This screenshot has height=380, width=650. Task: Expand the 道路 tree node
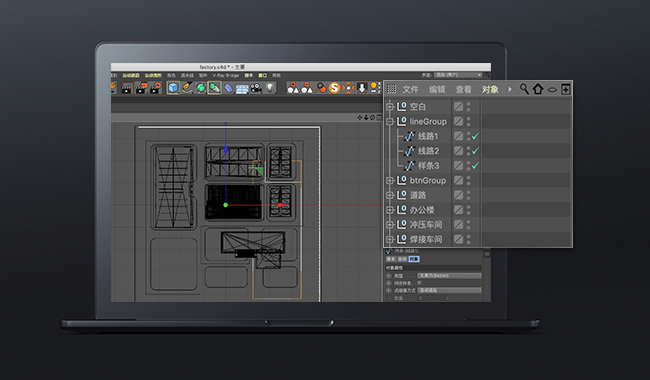click(x=390, y=195)
